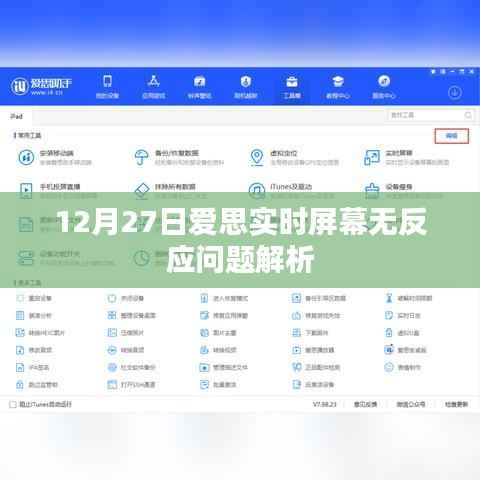Open the last navigation tab beside 教程中心
The image size is (480, 480).
[x=384, y=87]
